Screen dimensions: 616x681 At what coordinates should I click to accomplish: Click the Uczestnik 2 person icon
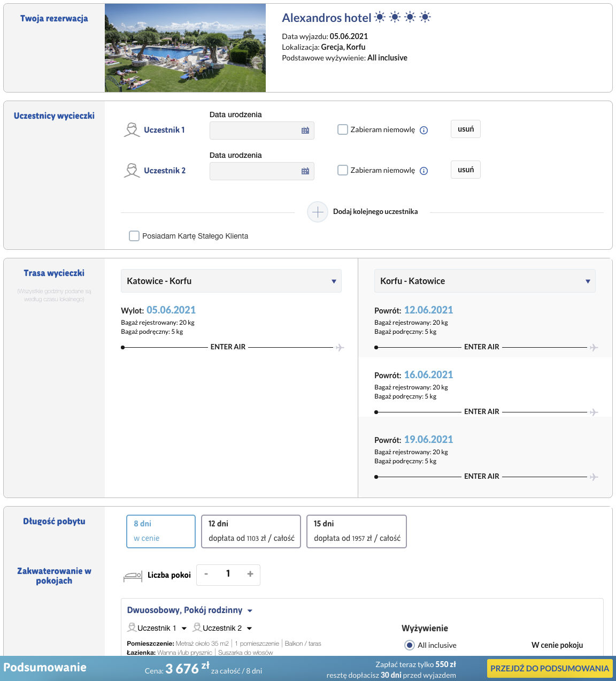pyautogui.click(x=132, y=171)
